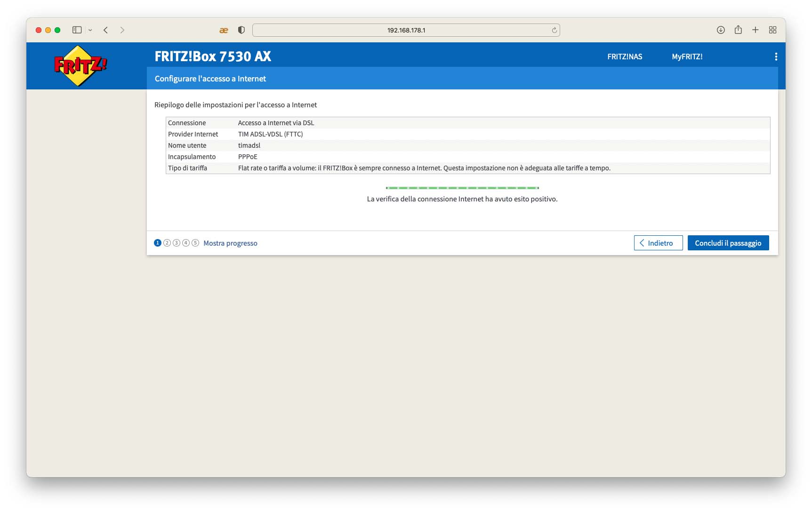
Task: Open the three-dot options menu
Action: point(776,56)
